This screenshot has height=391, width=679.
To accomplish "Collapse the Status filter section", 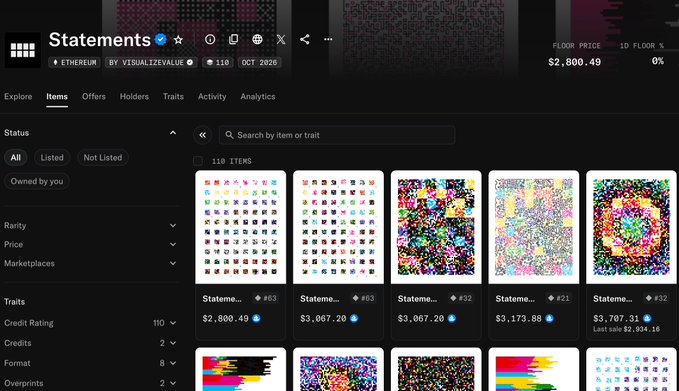I will click(x=173, y=132).
